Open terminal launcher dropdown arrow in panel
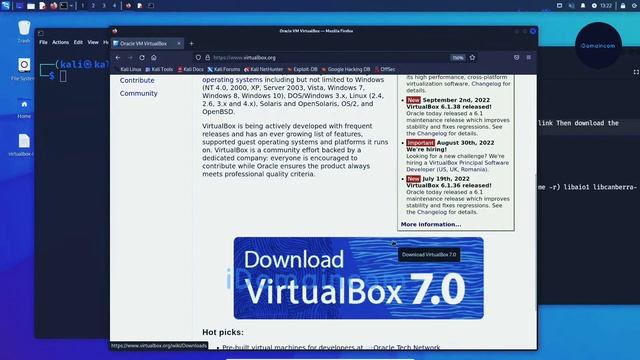 [71, 6]
